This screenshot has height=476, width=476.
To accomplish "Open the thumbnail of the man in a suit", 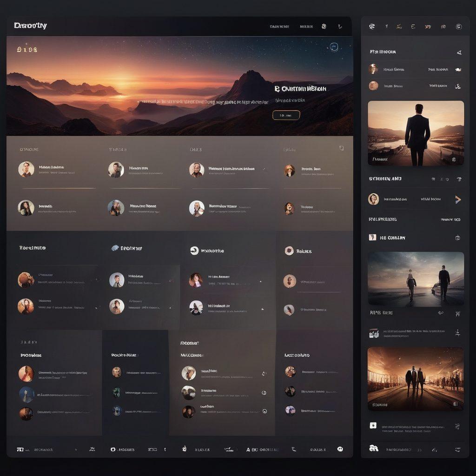I will pos(416,133).
